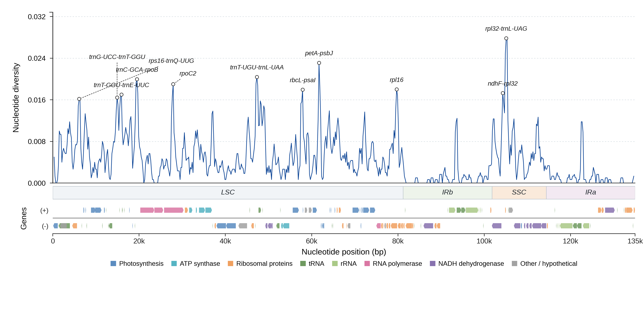Click the IRa region bar

tap(591, 193)
